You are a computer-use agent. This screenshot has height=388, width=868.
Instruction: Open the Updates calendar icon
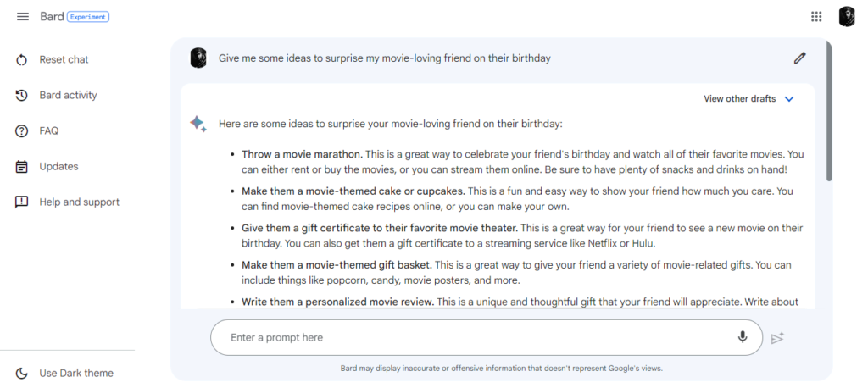22,167
